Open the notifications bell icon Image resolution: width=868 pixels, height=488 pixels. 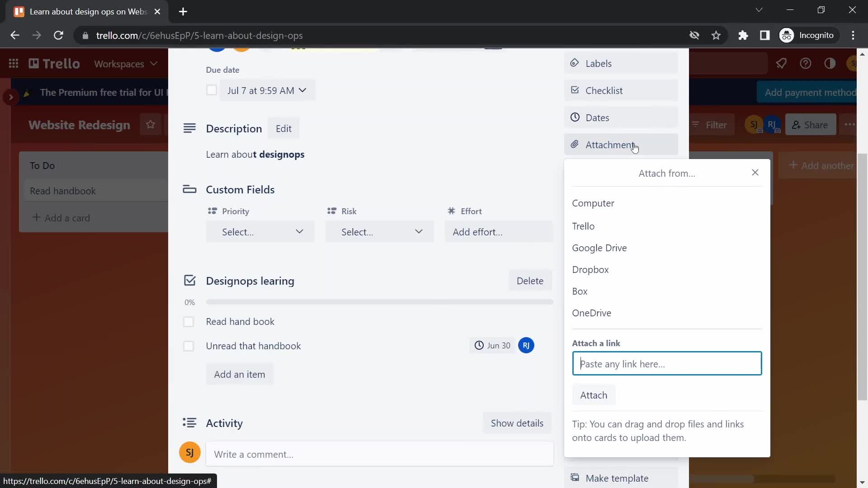781,64
